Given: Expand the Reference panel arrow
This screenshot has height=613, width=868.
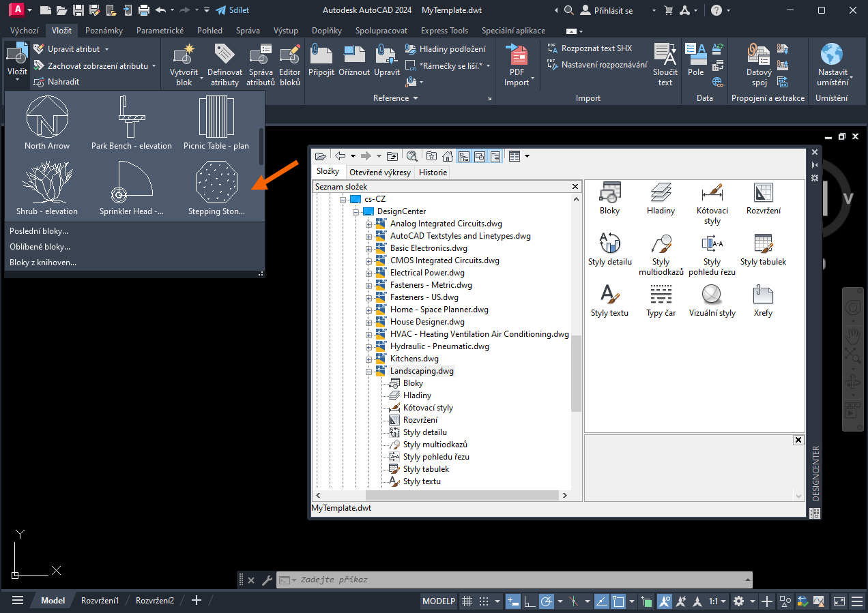Looking at the screenshot, I should tap(415, 98).
